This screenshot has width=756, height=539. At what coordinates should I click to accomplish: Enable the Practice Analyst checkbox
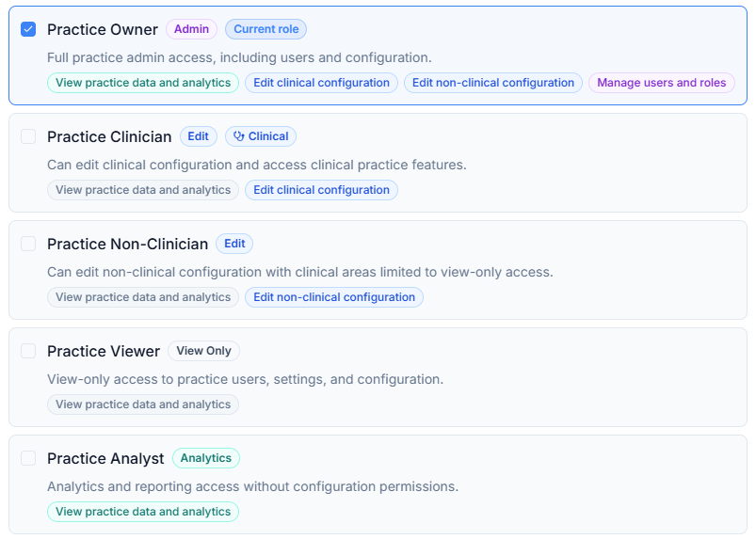pyautogui.click(x=28, y=458)
